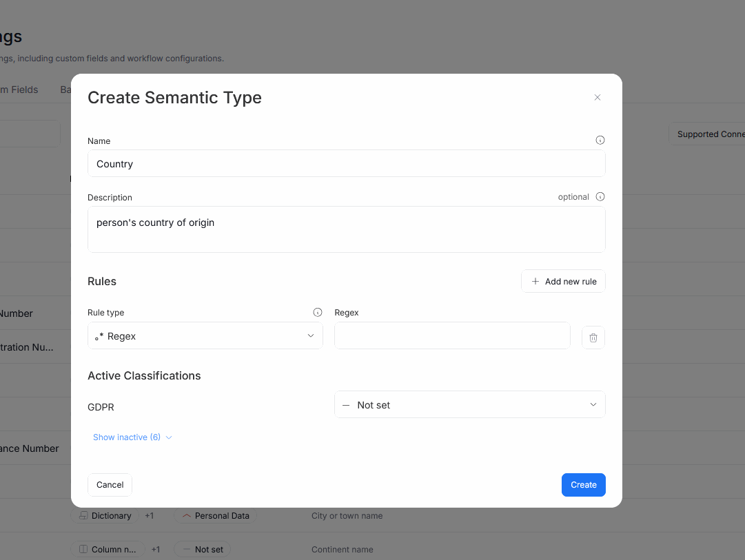Click the Cancel button
Screen dimensions: 745x560
(x=110, y=485)
